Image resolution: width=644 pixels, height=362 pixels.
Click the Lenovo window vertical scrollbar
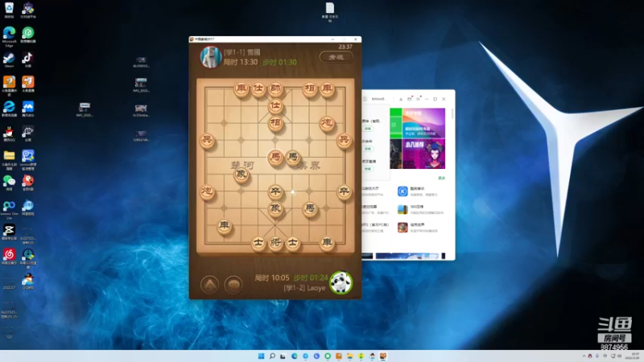click(x=452, y=114)
